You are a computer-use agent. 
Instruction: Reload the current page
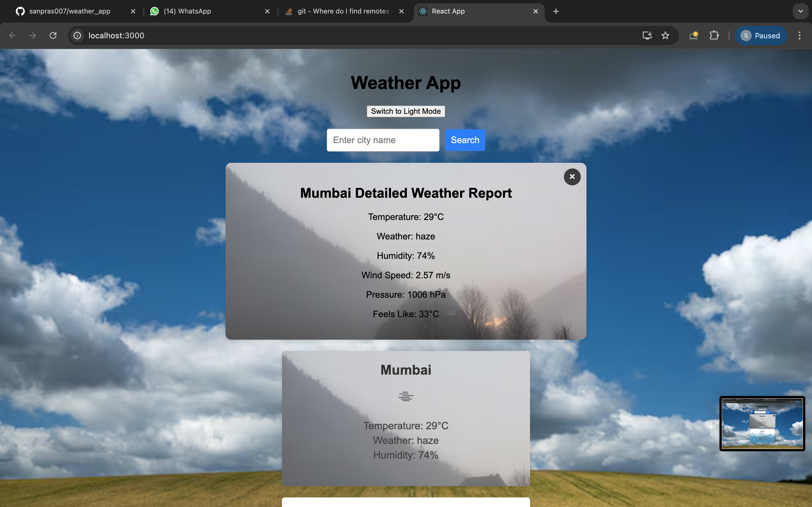pyautogui.click(x=53, y=35)
